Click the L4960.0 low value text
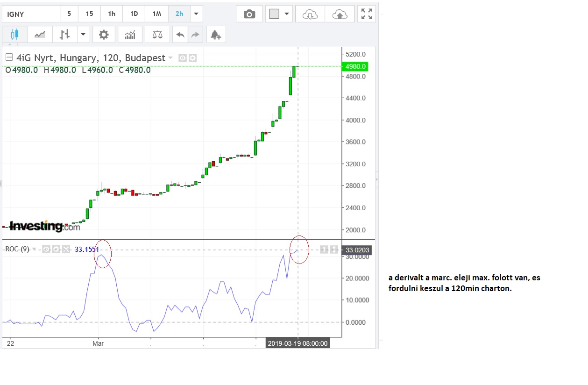Image resolution: width=588 pixels, height=385 pixels. click(x=97, y=70)
